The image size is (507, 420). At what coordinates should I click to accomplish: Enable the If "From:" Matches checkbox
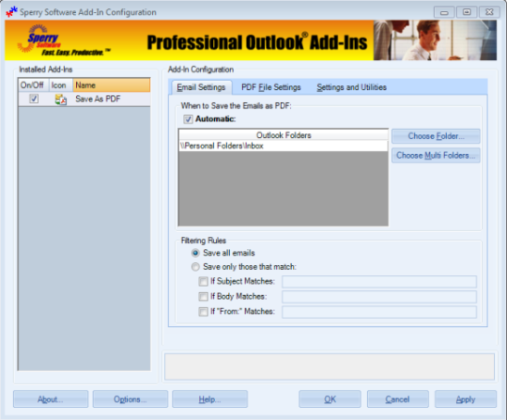pos(203,312)
